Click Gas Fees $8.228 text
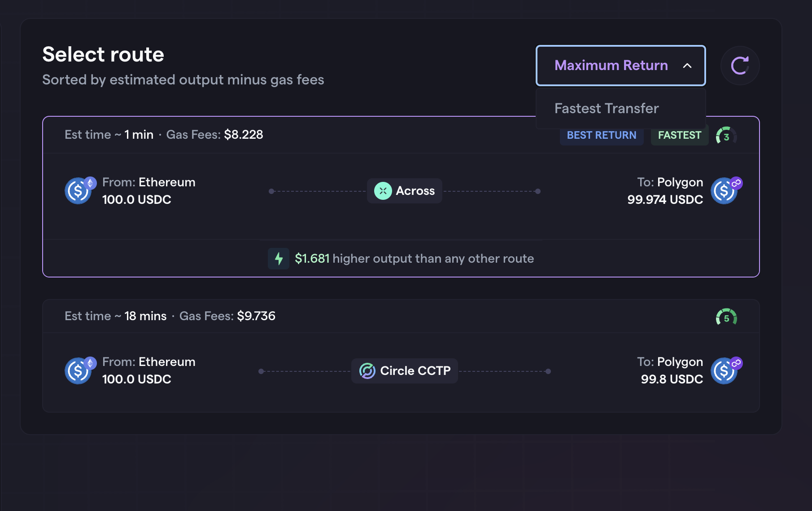812x511 pixels. point(214,135)
